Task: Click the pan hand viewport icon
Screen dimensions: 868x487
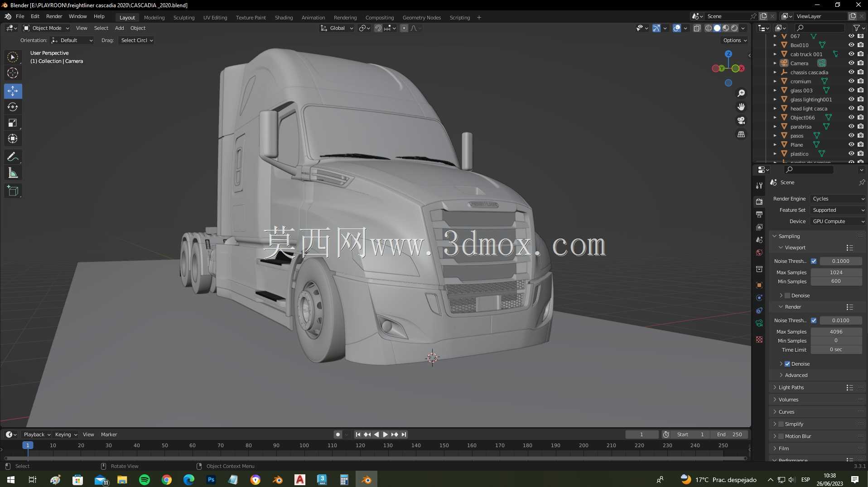Action: point(741,107)
